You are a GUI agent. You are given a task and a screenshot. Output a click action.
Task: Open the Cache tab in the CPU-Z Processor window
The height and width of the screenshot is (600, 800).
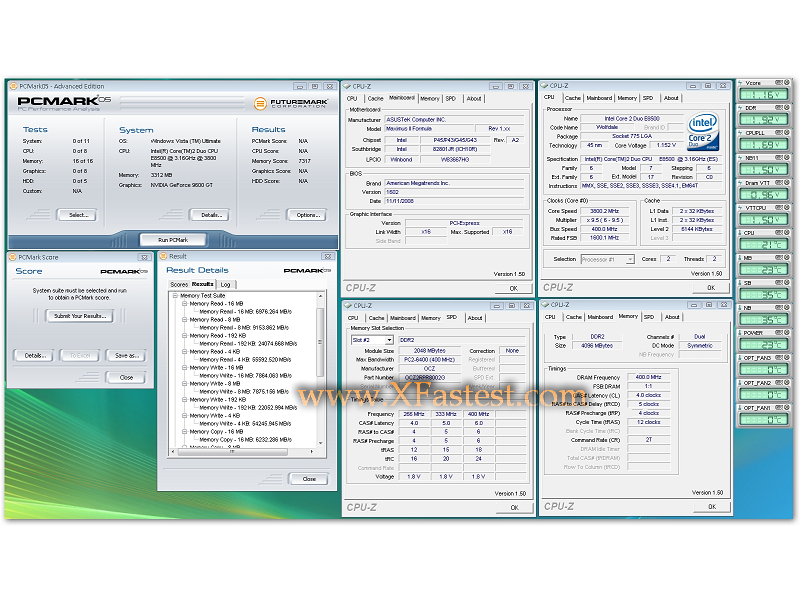coord(572,98)
